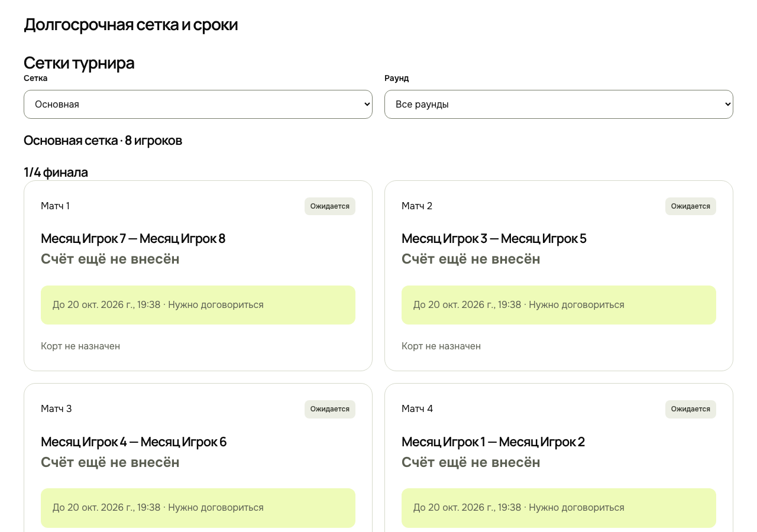Click the Ожидается badge on Матч 1

330,206
